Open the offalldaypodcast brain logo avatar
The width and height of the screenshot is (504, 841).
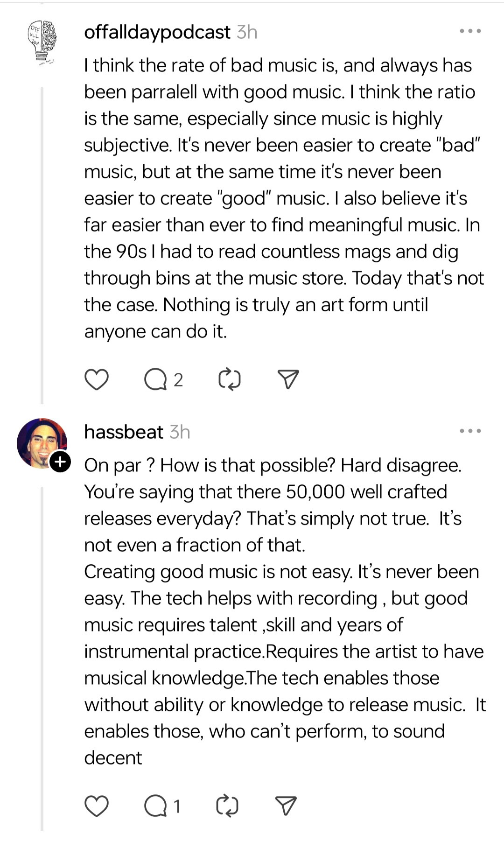coord(42,42)
